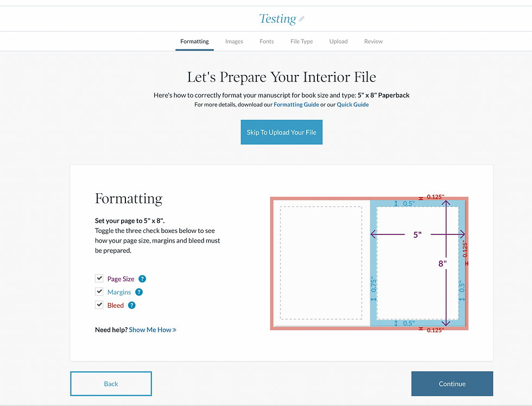Viewport: 532px width, 406px height.
Task: Select the Formatting tab
Action: click(194, 41)
